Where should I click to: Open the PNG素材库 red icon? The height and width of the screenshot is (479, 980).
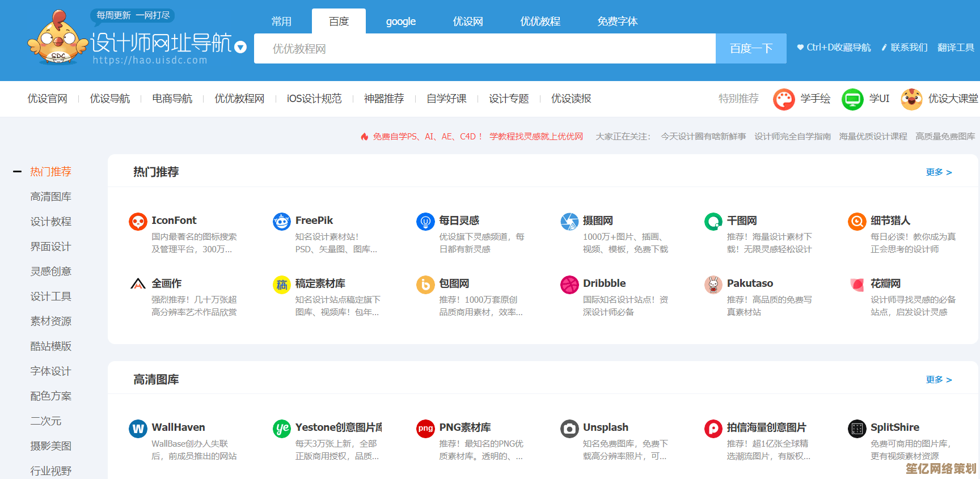coord(425,429)
